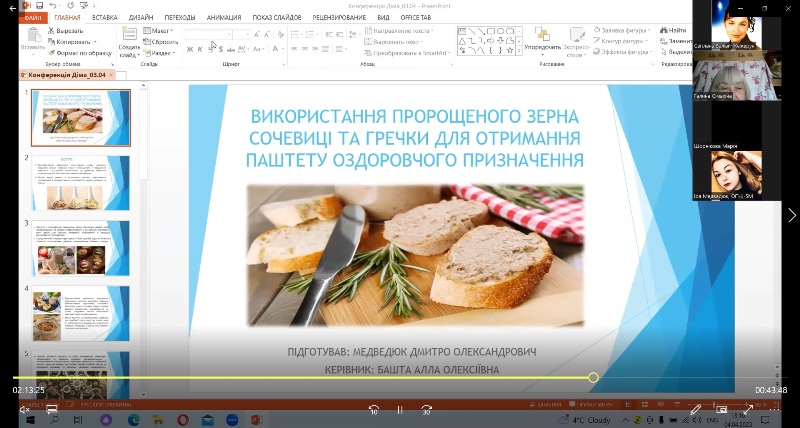Unmute the video player volume

click(24, 410)
